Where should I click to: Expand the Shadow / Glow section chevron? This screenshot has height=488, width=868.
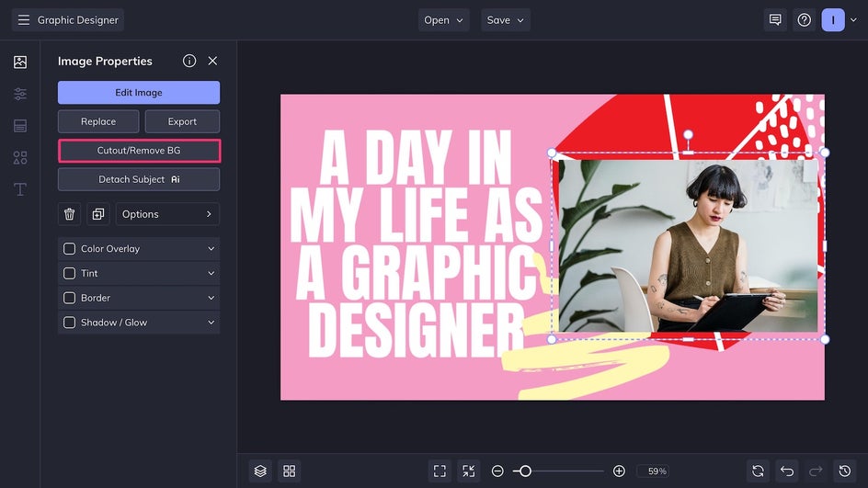pyautogui.click(x=211, y=323)
